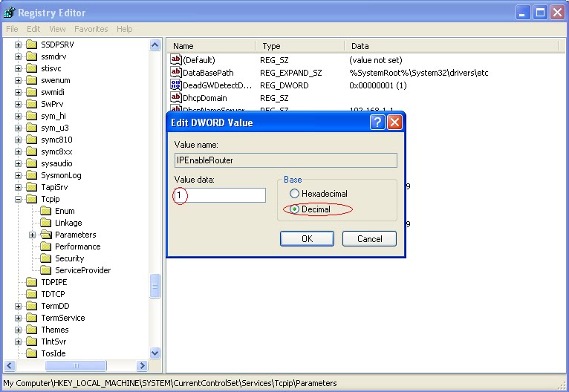Click the open Parameters folder icon

[x=46, y=235]
